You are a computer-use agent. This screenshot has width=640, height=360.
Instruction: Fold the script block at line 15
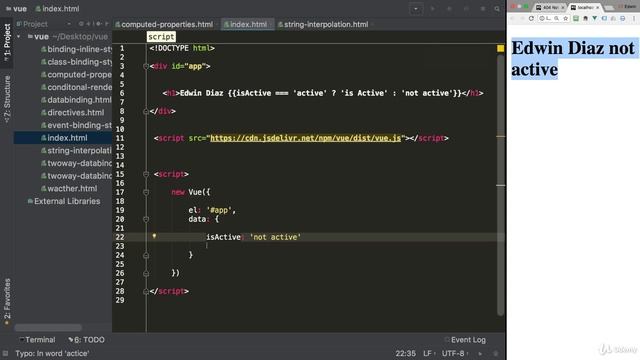pyautogui.click(x=146, y=174)
